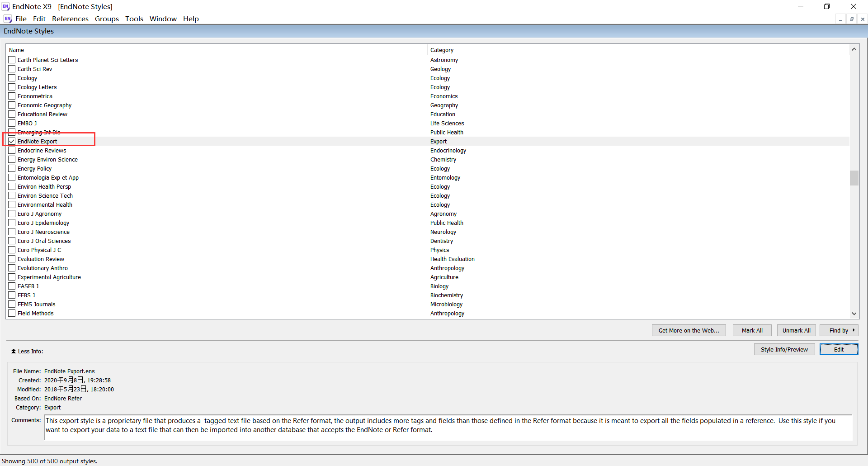Select the Euro J Oral Sciences row
This screenshot has width=868, height=466.
point(428,241)
